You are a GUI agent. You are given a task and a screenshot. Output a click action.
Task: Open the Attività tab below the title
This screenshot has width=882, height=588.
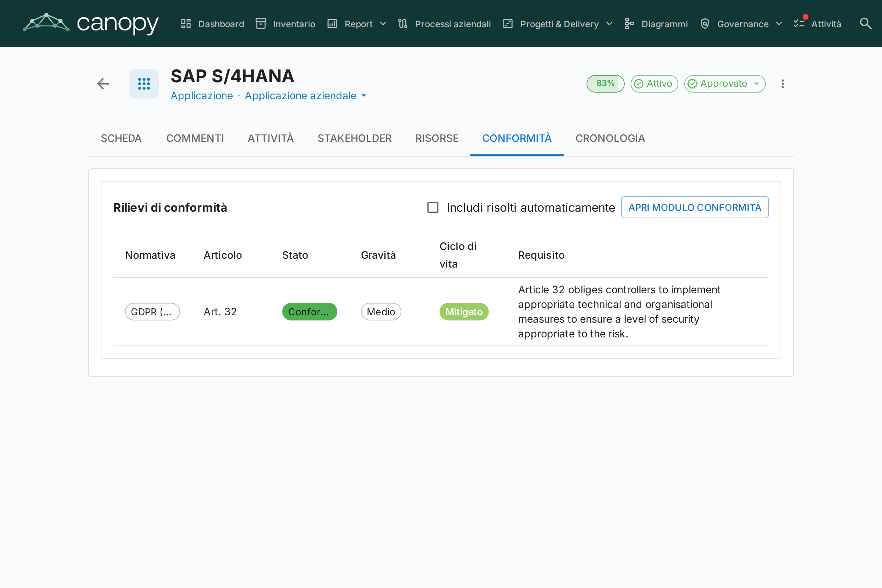271,139
